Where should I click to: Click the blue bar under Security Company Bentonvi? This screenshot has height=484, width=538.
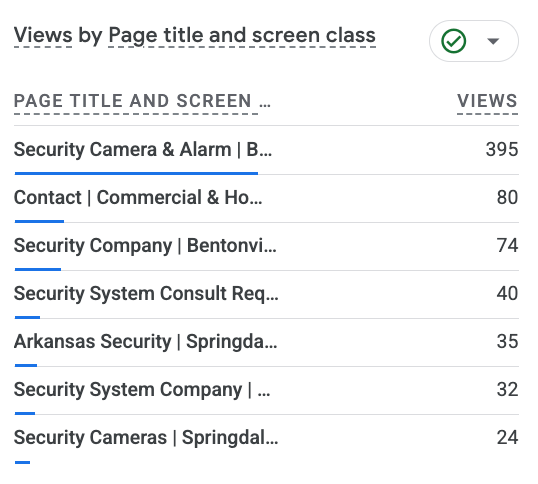coord(38,270)
